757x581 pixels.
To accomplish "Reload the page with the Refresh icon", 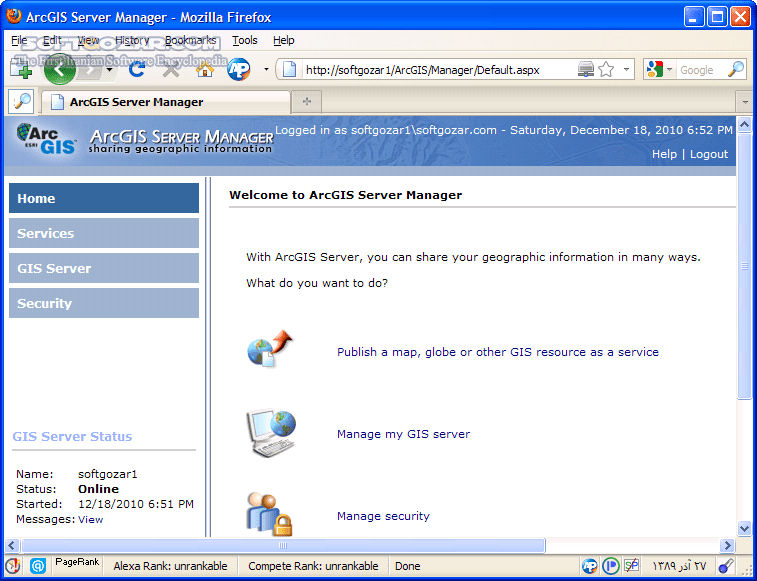I will click(137, 70).
